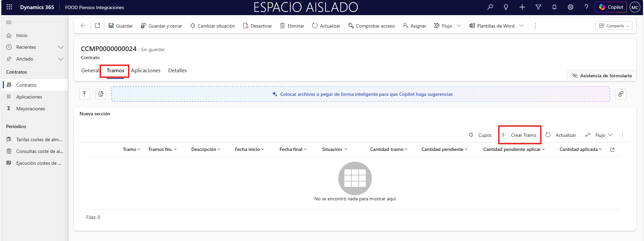
Task: Open the settings gear in top bar
Action: click(x=570, y=7)
